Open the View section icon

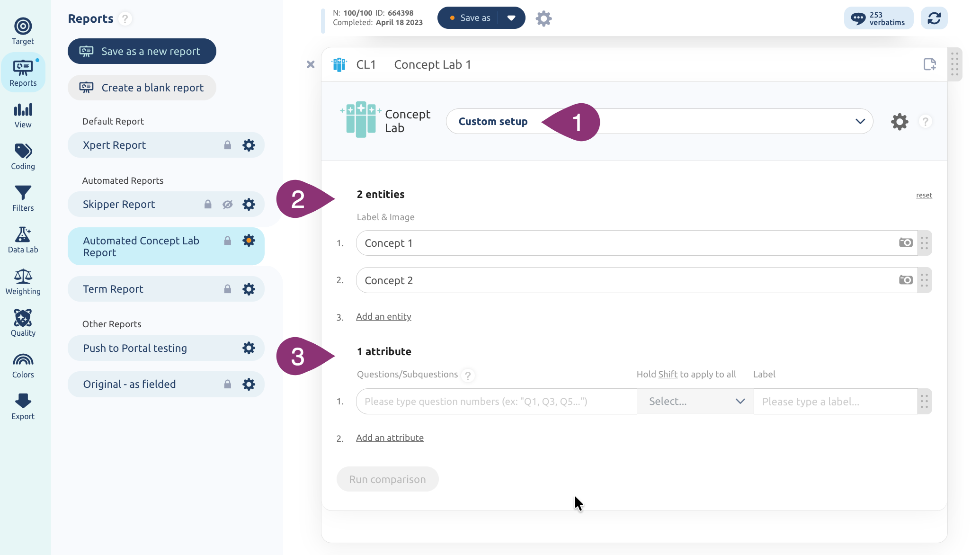point(23,110)
